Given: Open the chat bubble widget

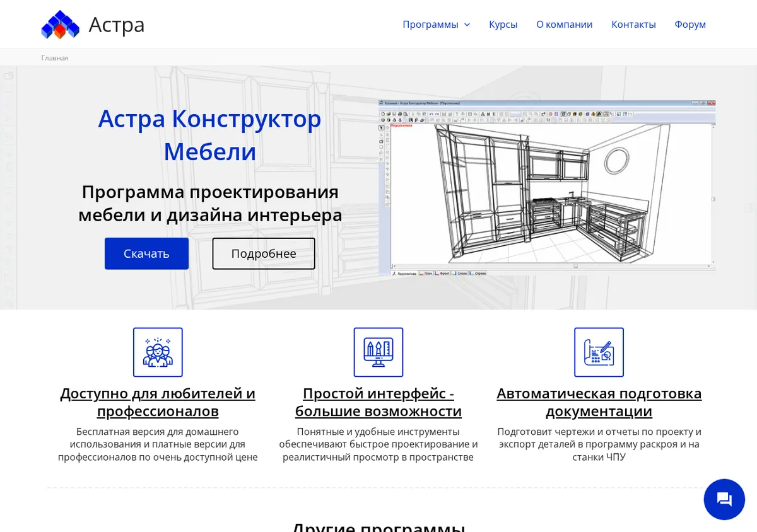Looking at the screenshot, I should click(724, 499).
